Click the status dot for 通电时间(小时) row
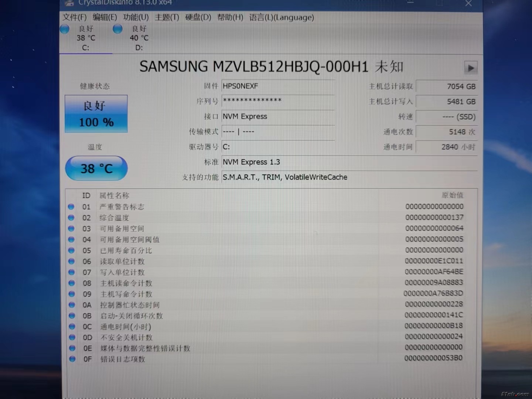Viewport: 532px width, 399px height. coord(72,327)
